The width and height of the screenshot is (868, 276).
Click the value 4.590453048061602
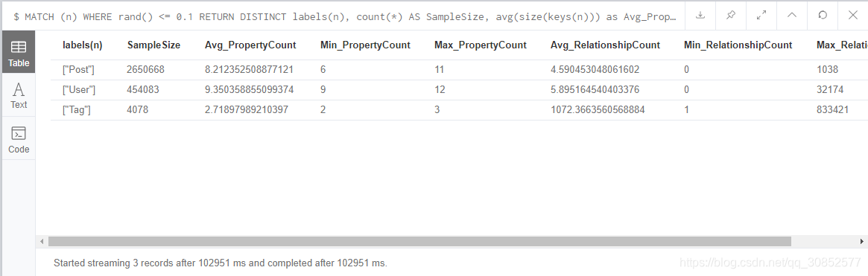click(x=595, y=70)
